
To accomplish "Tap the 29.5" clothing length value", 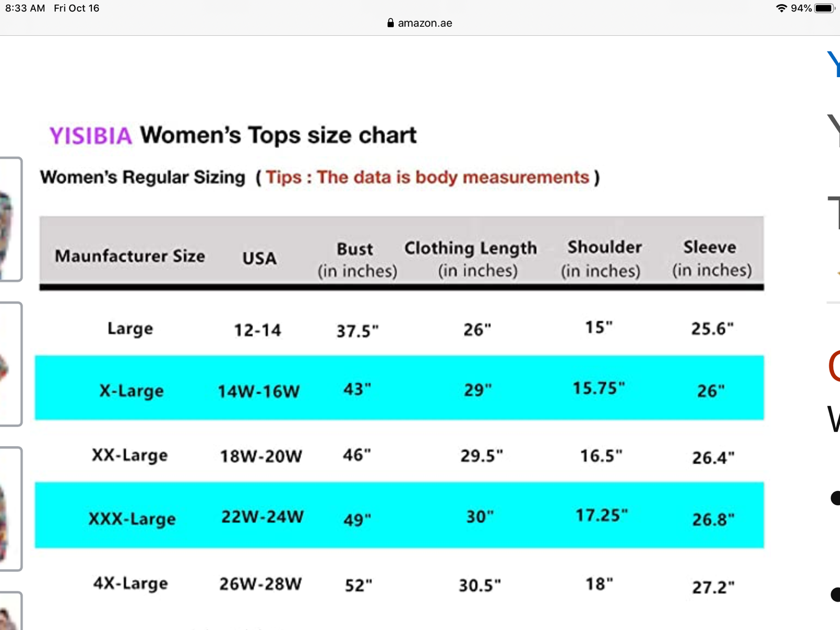I will tap(481, 456).
